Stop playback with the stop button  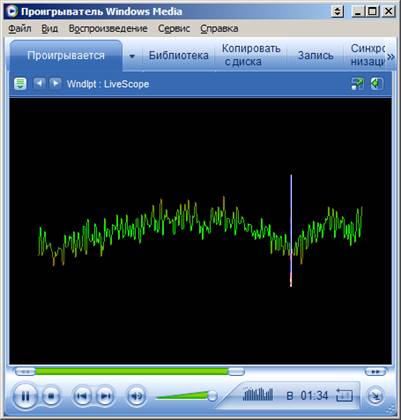pos(51,396)
